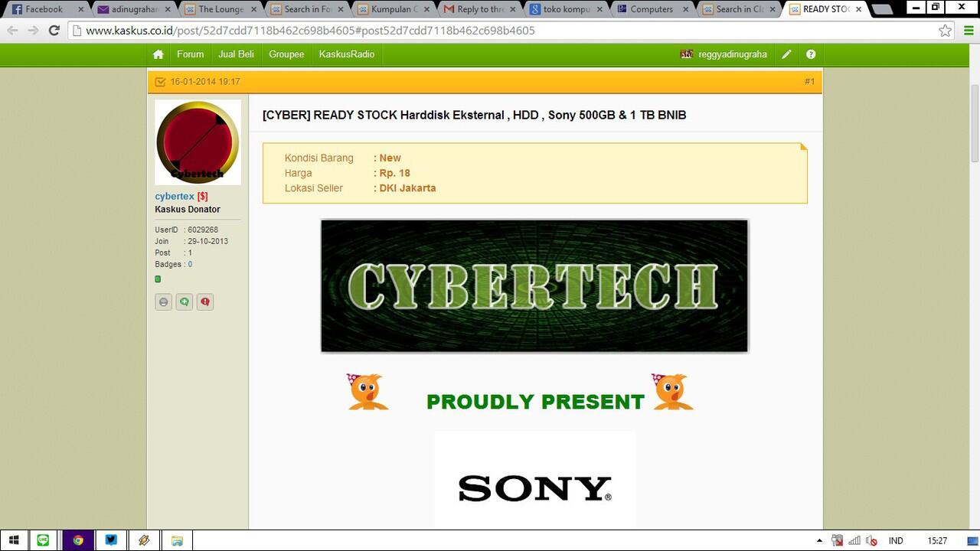Open KaskusRadio in the navigation bar
Image resolution: width=980 pixels, height=551 pixels.
click(x=347, y=54)
